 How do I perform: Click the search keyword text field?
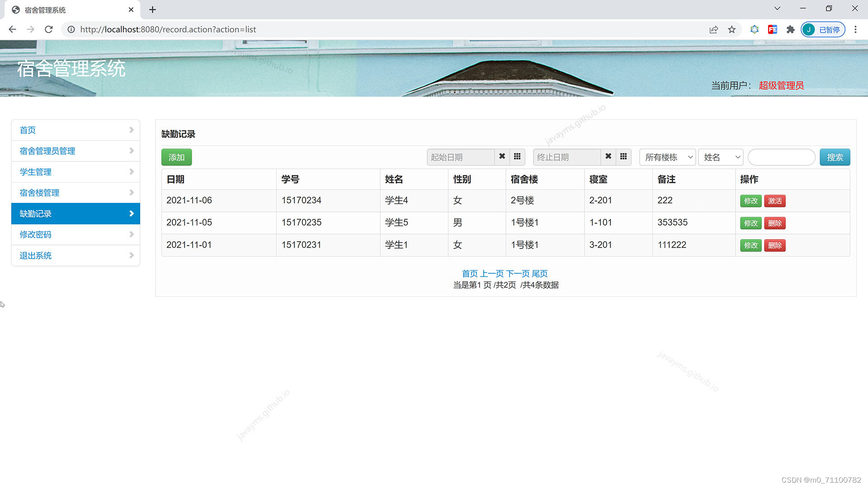781,157
